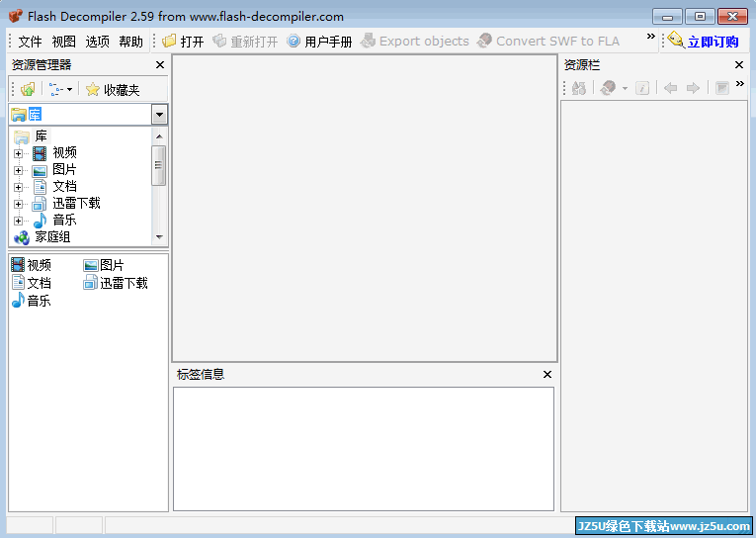756x538 pixels.
Task: Select 音乐 in the folder tree
Action: 64,220
